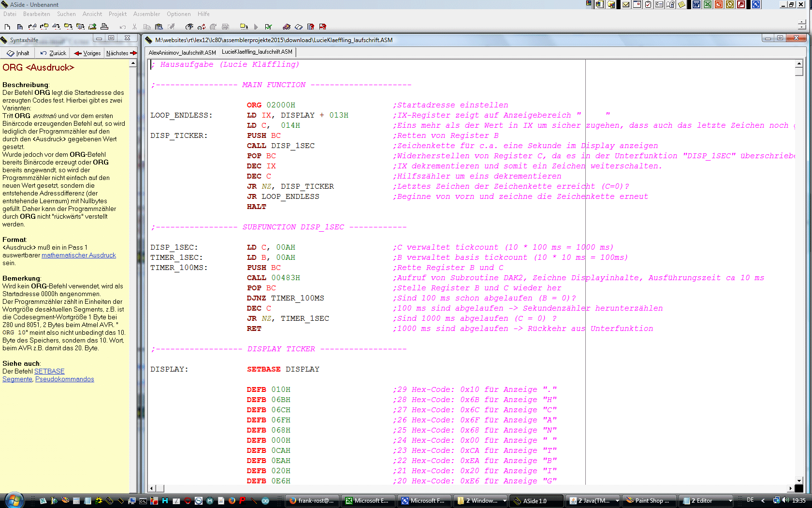This screenshot has height=508, width=812.
Task: Switch to frank-rost@ Firefox taskbar window
Action: [x=313, y=501]
